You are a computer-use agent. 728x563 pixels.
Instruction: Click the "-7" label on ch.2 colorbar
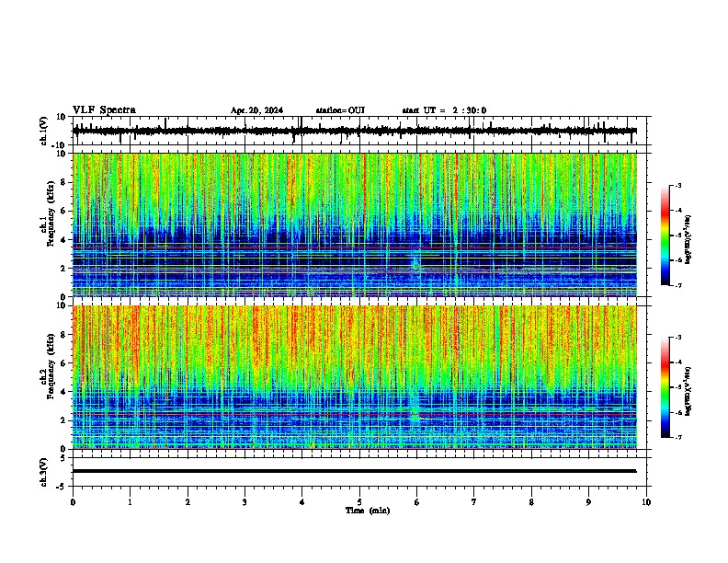pos(678,438)
